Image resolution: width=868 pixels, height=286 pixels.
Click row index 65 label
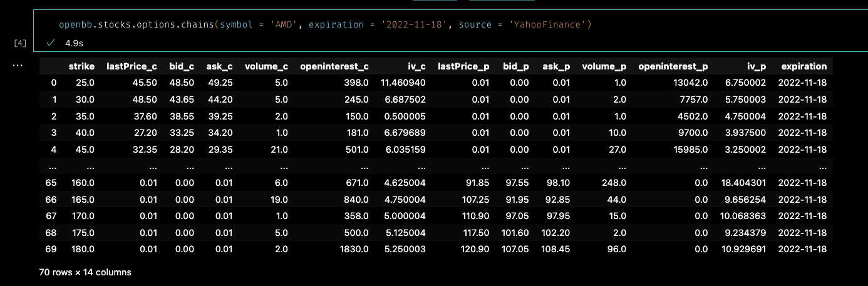51,183
